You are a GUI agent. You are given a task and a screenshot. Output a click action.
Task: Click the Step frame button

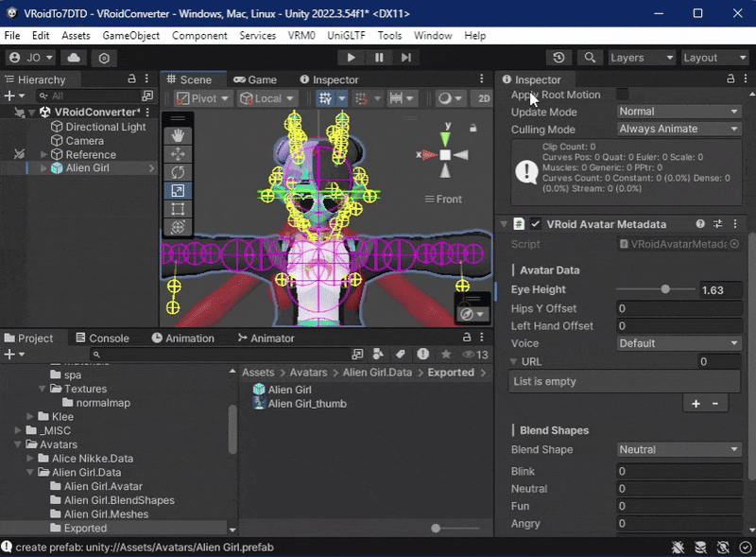coord(406,58)
